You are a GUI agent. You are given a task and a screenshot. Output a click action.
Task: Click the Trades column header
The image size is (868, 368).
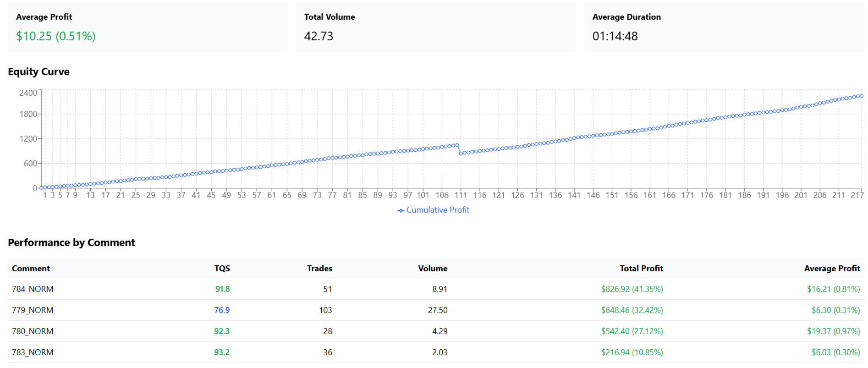pos(319,269)
